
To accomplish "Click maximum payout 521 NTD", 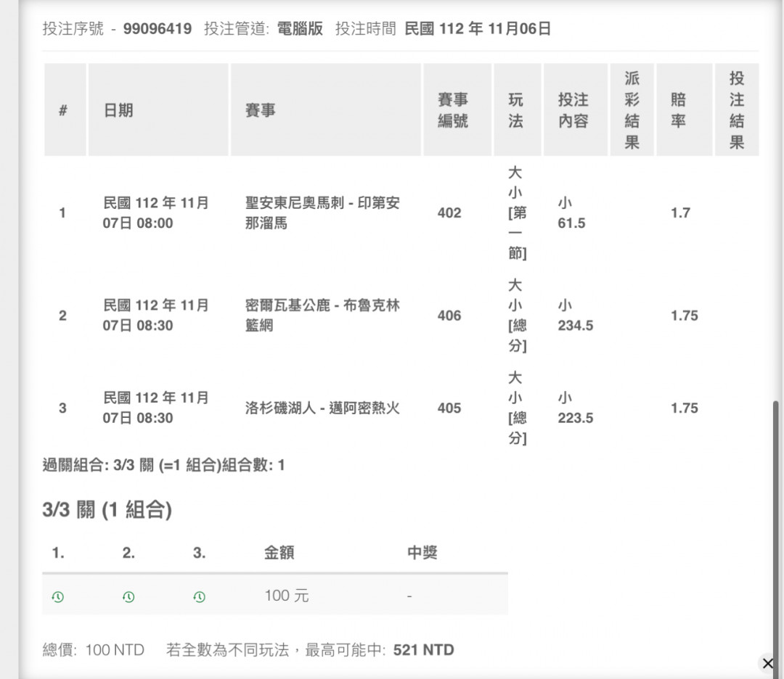I will tap(423, 649).
